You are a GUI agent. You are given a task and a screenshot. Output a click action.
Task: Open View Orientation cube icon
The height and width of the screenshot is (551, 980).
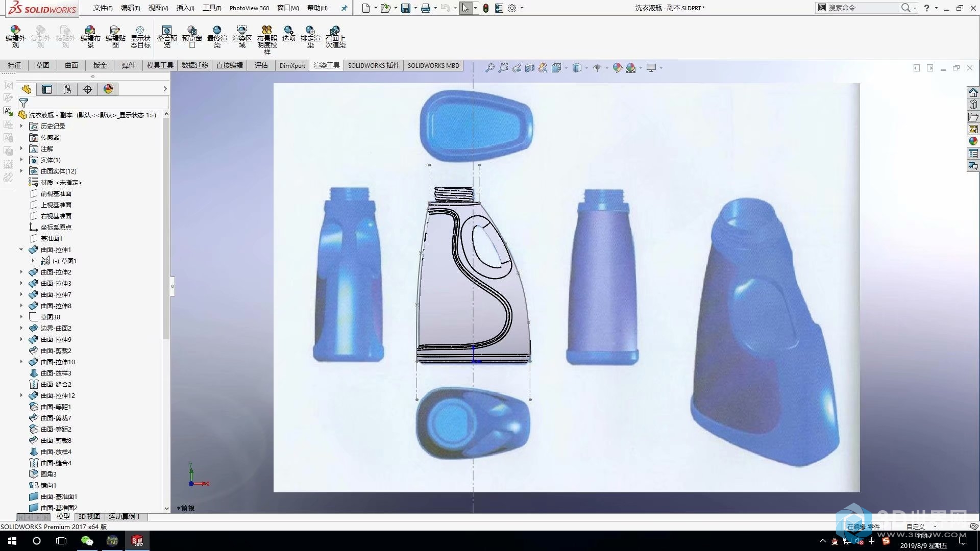(556, 68)
